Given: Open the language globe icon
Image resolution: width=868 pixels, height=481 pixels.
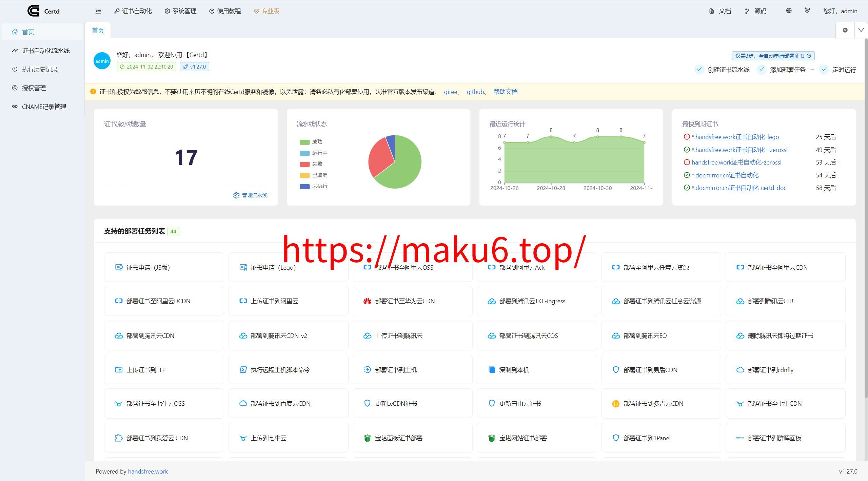Looking at the screenshot, I should click(789, 11).
